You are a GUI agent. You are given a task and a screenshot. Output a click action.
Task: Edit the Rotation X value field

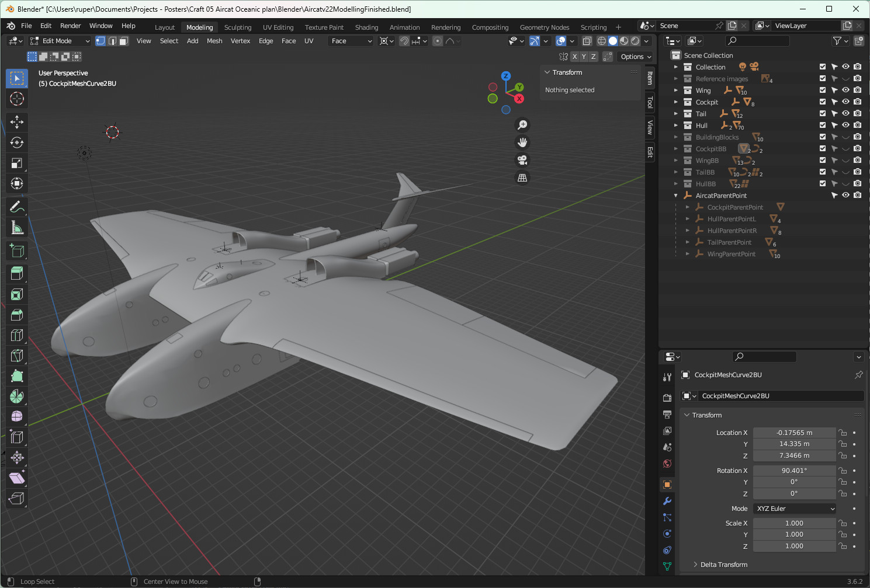[794, 471]
